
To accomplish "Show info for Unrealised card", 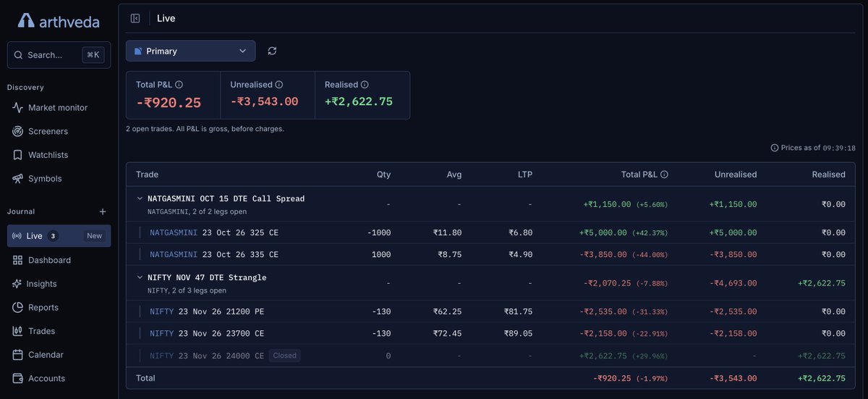I will click(x=279, y=85).
